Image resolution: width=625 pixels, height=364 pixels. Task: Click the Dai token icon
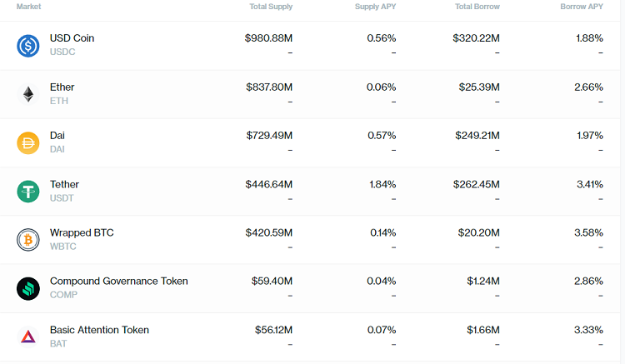[28, 142]
